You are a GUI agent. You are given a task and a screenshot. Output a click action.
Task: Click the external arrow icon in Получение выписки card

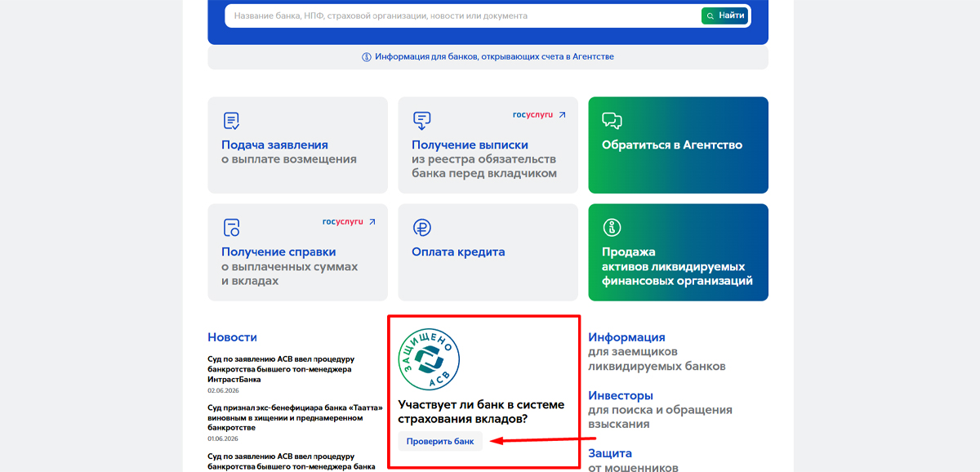[x=562, y=115]
